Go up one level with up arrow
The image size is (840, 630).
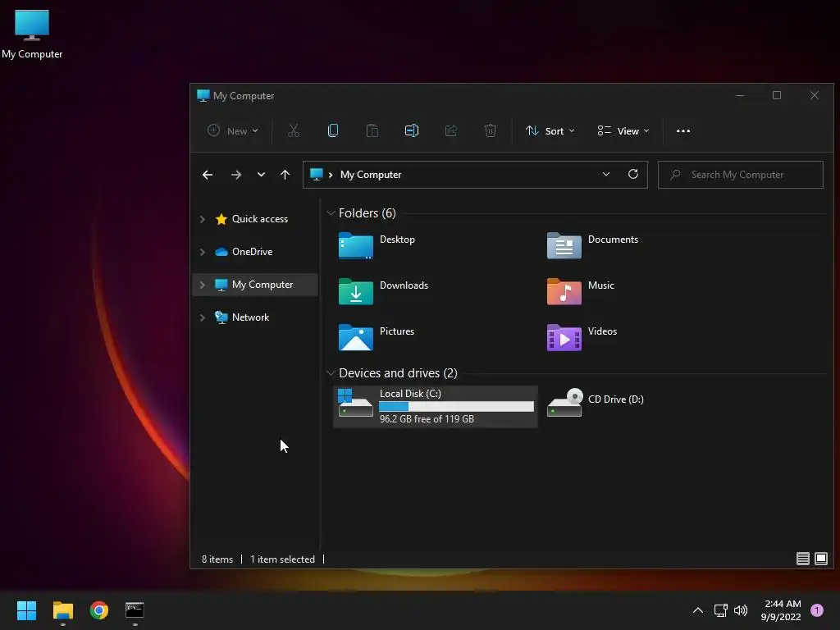285,175
